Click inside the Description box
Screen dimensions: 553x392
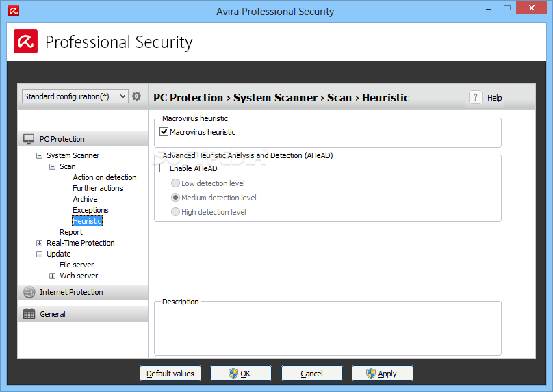328,330
